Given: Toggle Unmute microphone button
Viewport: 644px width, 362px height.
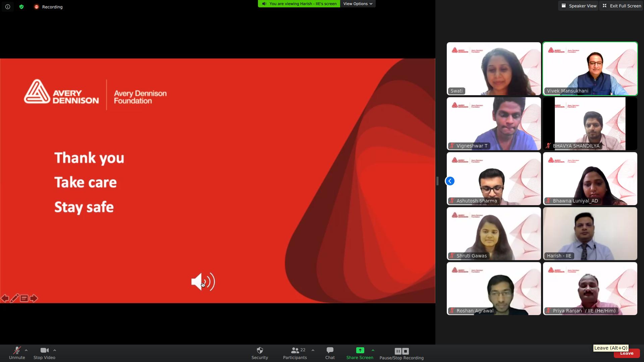Looking at the screenshot, I should [17, 353].
